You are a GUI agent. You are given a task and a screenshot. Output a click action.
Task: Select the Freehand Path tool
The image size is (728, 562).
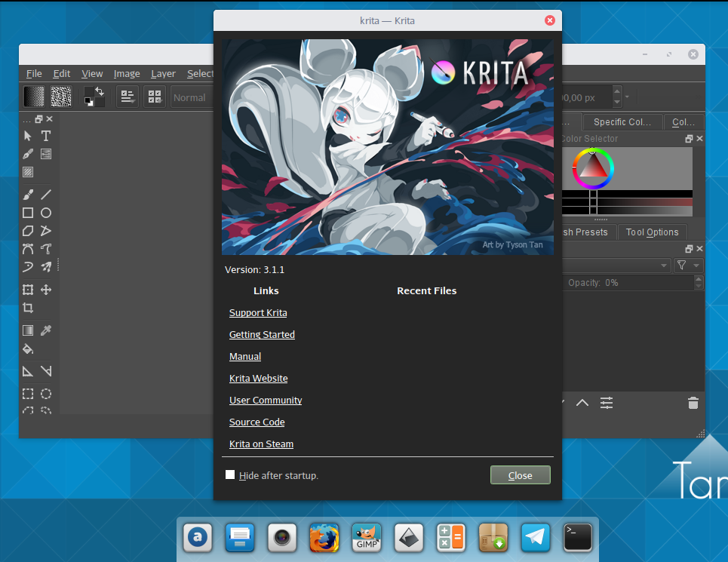tap(45, 249)
